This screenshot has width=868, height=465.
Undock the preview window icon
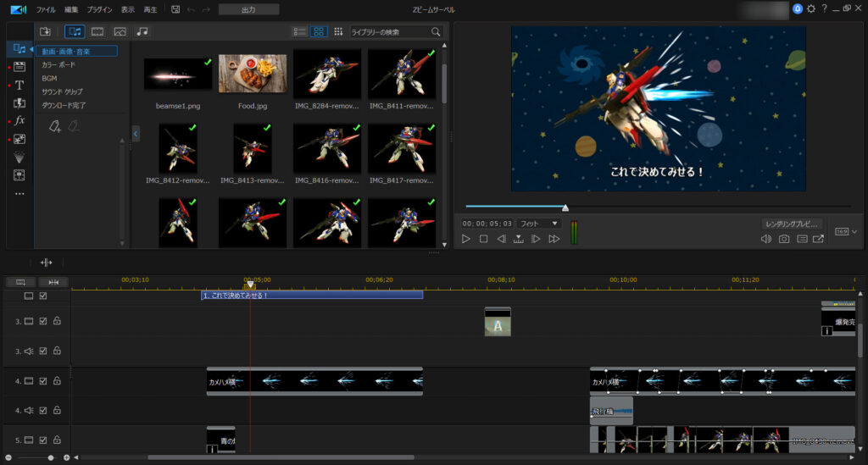(x=818, y=239)
